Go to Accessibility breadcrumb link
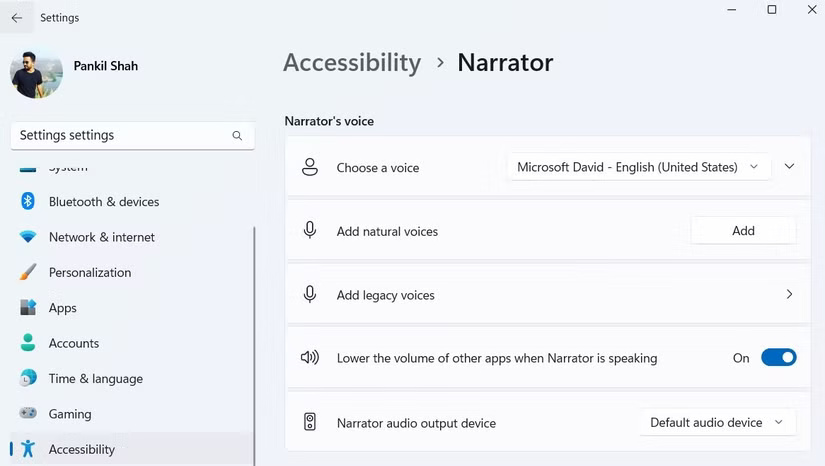Viewport: 825px width, 466px height. pos(352,63)
